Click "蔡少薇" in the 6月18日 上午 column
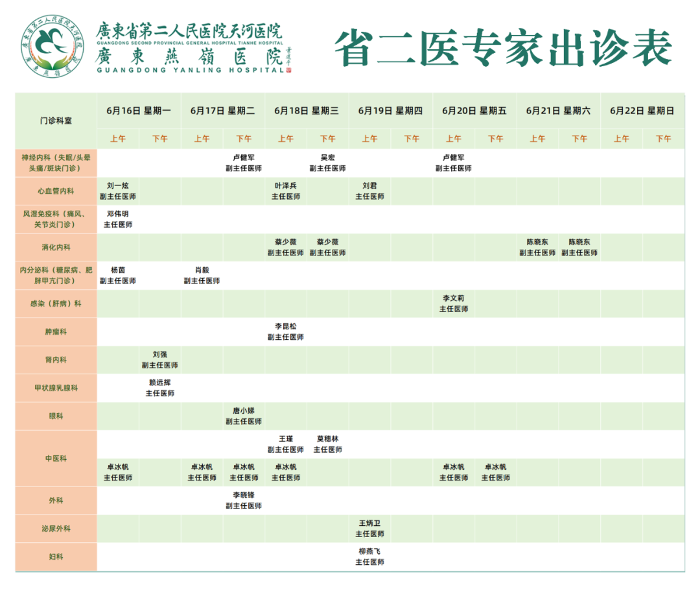This screenshot has width=700, height=596. tap(286, 242)
